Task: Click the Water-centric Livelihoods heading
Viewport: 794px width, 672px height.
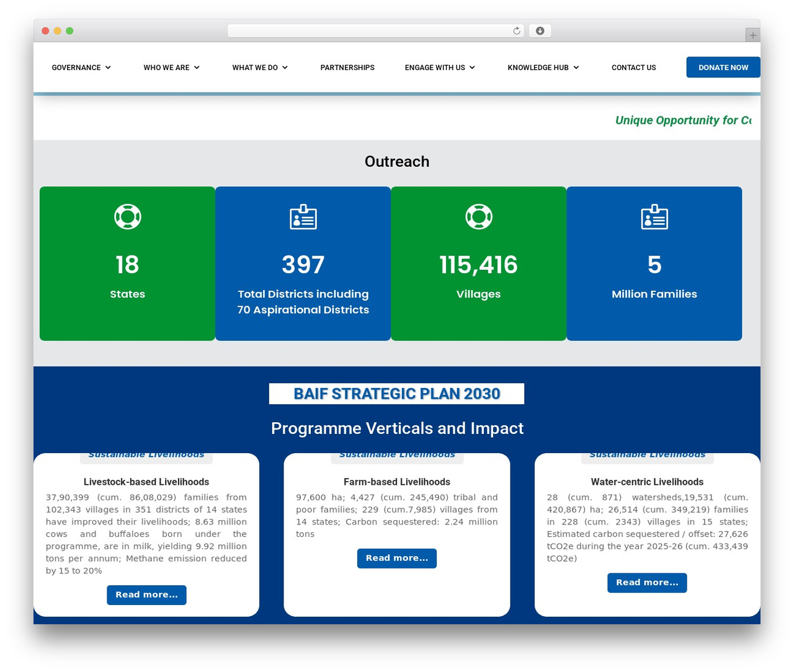Action: tap(647, 482)
